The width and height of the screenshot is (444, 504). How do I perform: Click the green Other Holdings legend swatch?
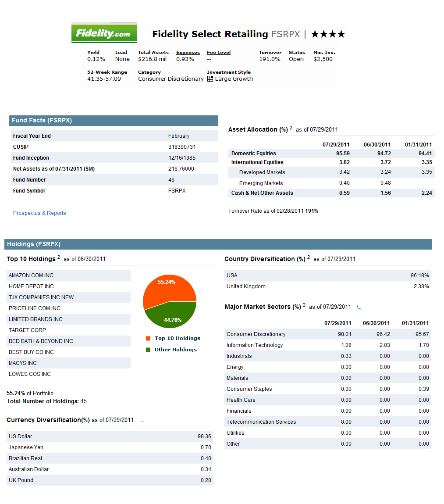click(148, 350)
